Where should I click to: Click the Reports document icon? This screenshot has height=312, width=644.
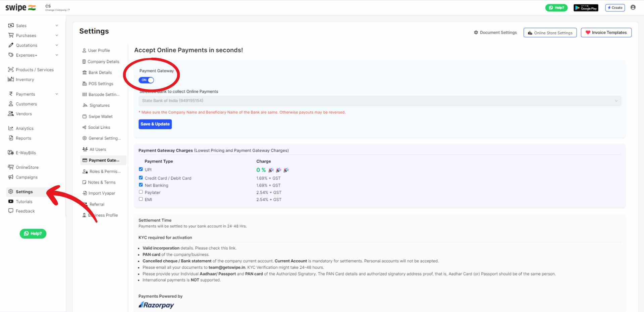tap(11, 138)
